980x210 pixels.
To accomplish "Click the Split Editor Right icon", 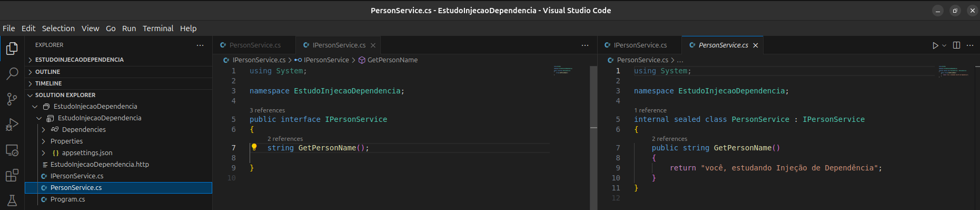I will [956, 45].
